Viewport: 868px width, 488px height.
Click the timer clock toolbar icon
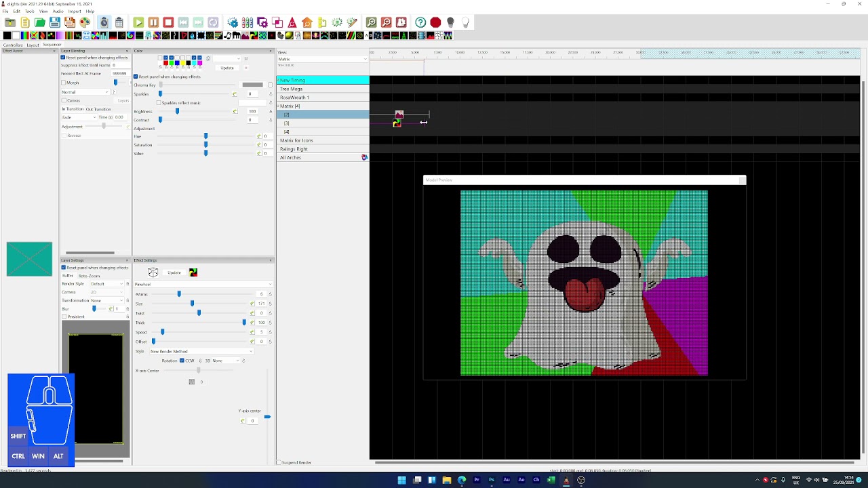point(104,22)
